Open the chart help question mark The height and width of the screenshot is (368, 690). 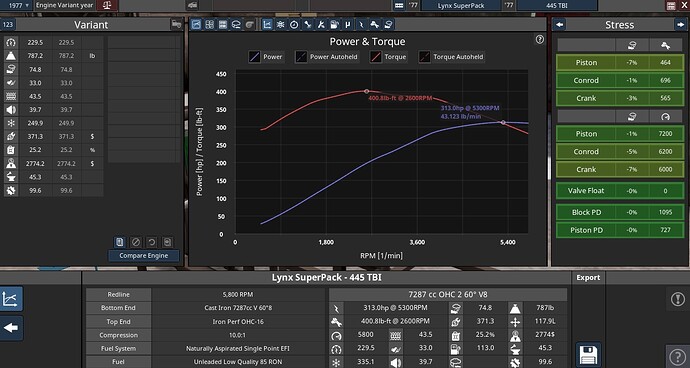540,40
